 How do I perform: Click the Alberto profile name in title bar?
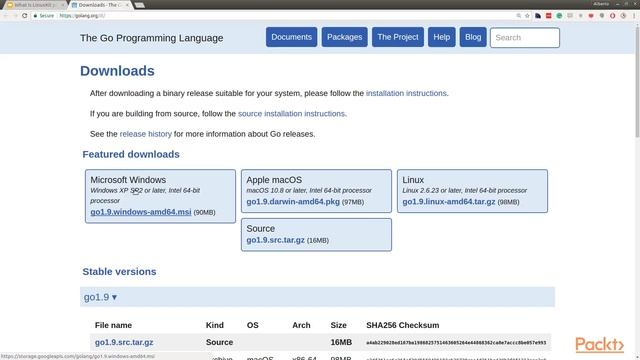pyautogui.click(x=601, y=4)
